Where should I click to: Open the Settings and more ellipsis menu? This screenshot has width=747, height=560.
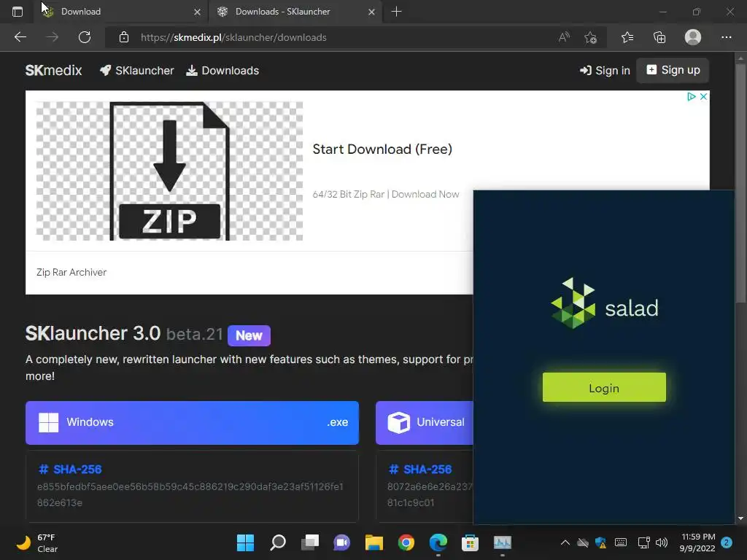coord(726,37)
